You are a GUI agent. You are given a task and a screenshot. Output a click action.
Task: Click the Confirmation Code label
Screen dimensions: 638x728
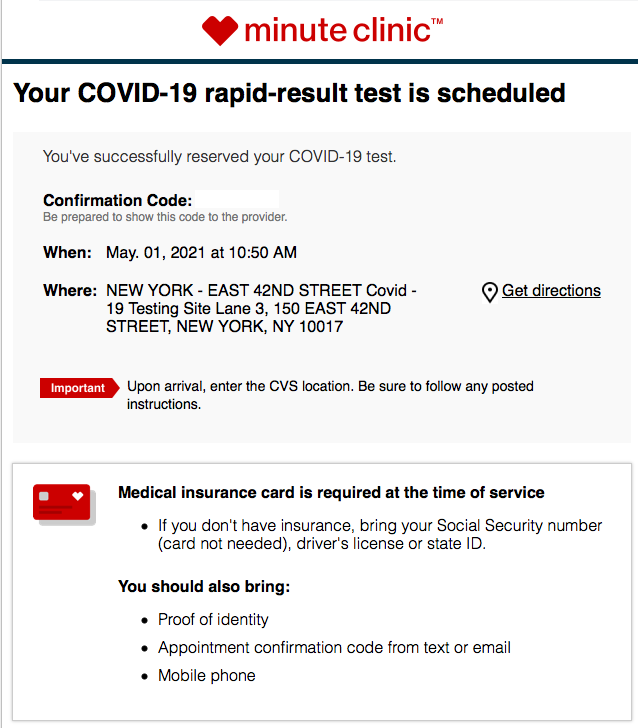(x=117, y=200)
